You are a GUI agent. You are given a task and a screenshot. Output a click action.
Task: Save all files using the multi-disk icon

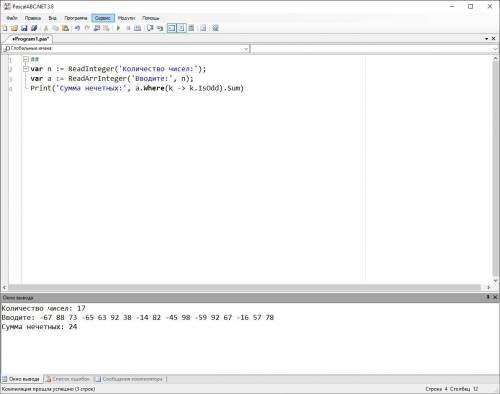click(34, 28)
